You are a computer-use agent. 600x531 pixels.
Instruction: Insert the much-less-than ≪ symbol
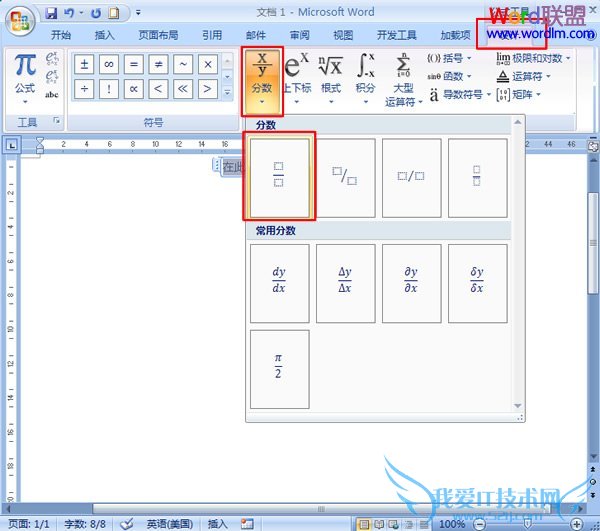(x=183, y=89)
